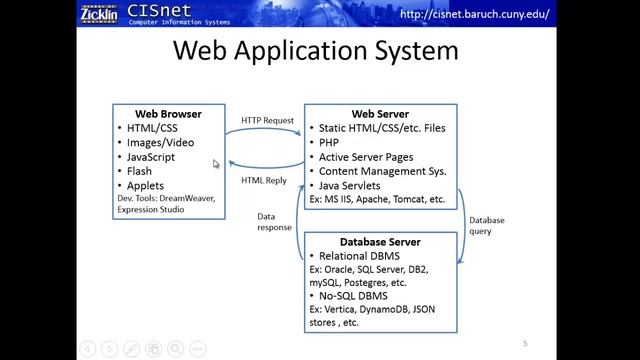Click the Database Server heading
The height and width of the screenshot is (360, 640).
380,242
